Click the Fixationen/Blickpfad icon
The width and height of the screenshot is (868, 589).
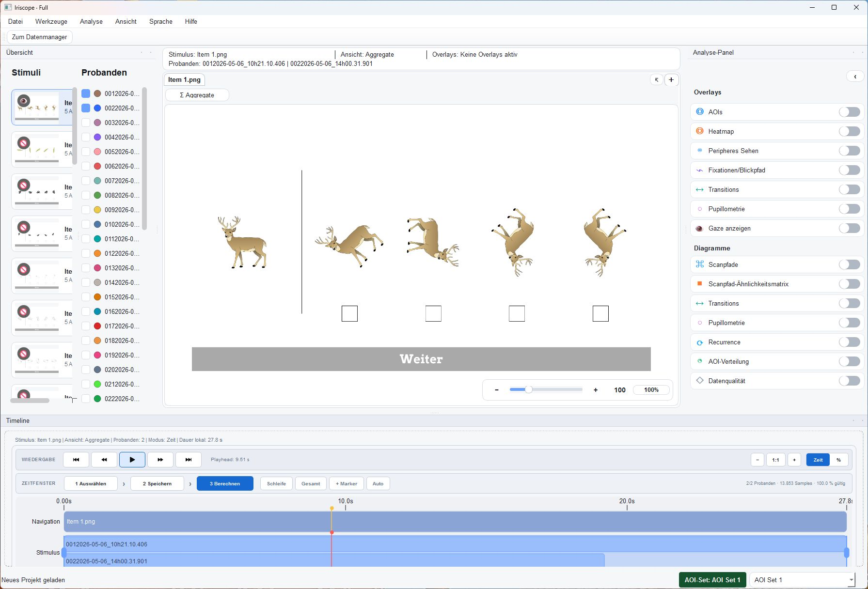click(700, 170)
